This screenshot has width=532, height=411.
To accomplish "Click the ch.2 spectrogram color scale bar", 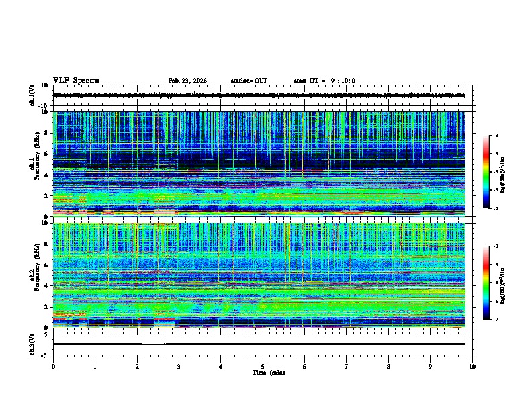I will pos(486,283).
